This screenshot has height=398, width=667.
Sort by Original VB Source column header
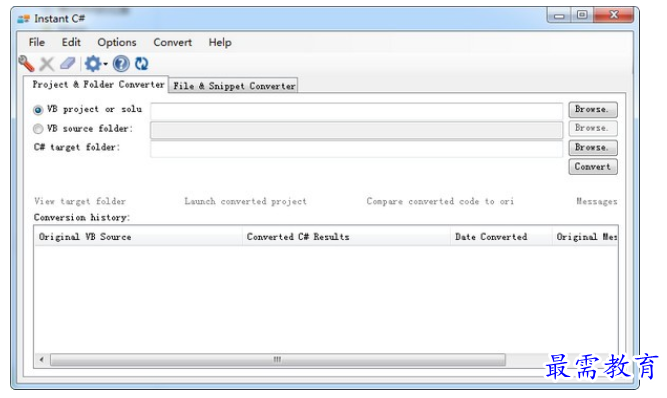(138, 236)
